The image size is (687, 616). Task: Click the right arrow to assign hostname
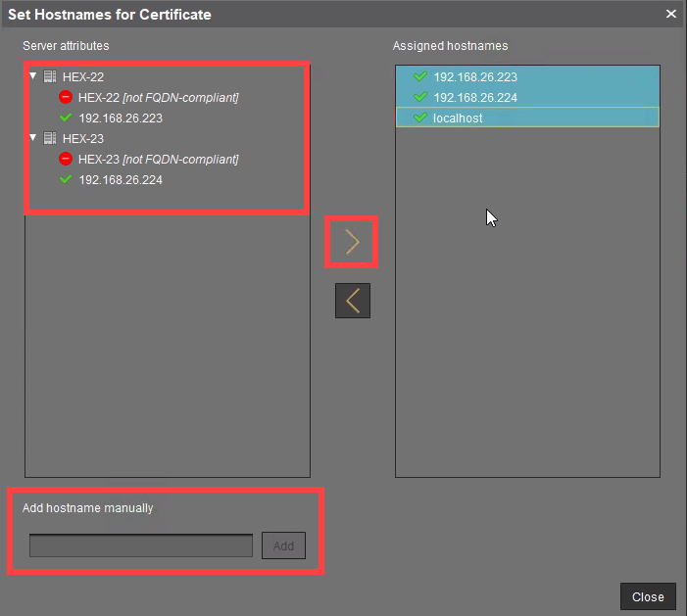click(x=353, y=243)
